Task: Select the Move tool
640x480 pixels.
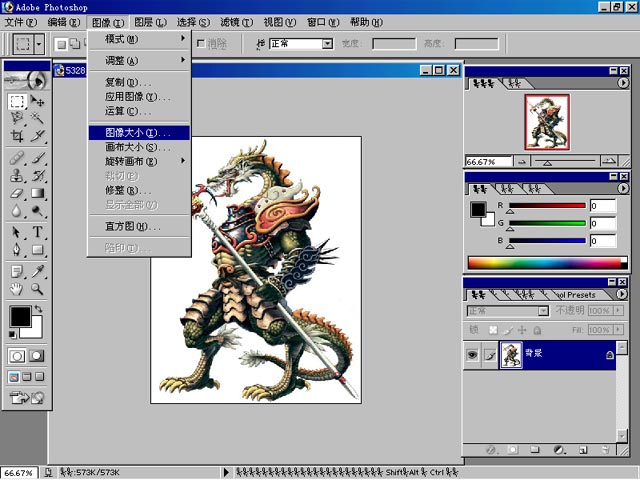Action: [x=37, y=101]
